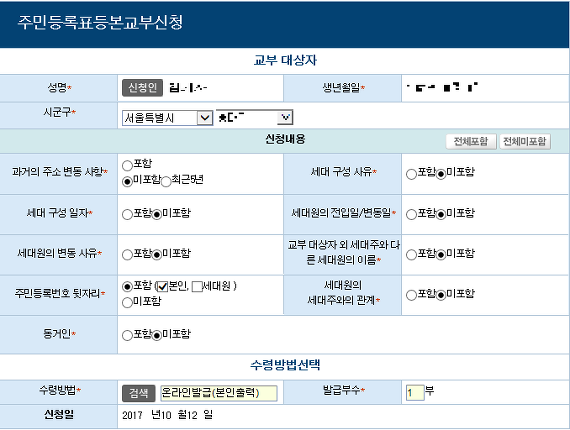Select 미포함 for 세대원의 전입일/변동일
The height and width of the screenshot is (430, 570).
(x=441, y=214)
